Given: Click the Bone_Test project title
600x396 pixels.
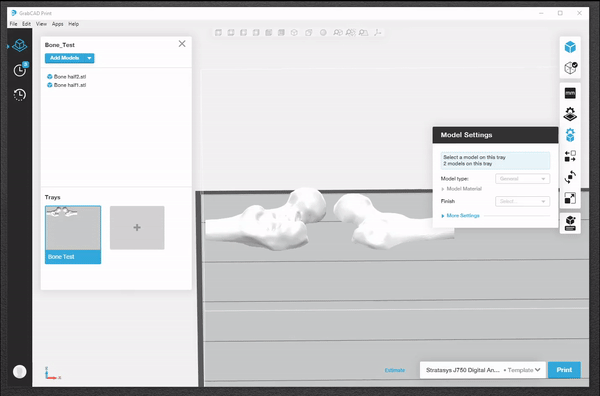Looking at the screenshot, I should pos(60,45).
